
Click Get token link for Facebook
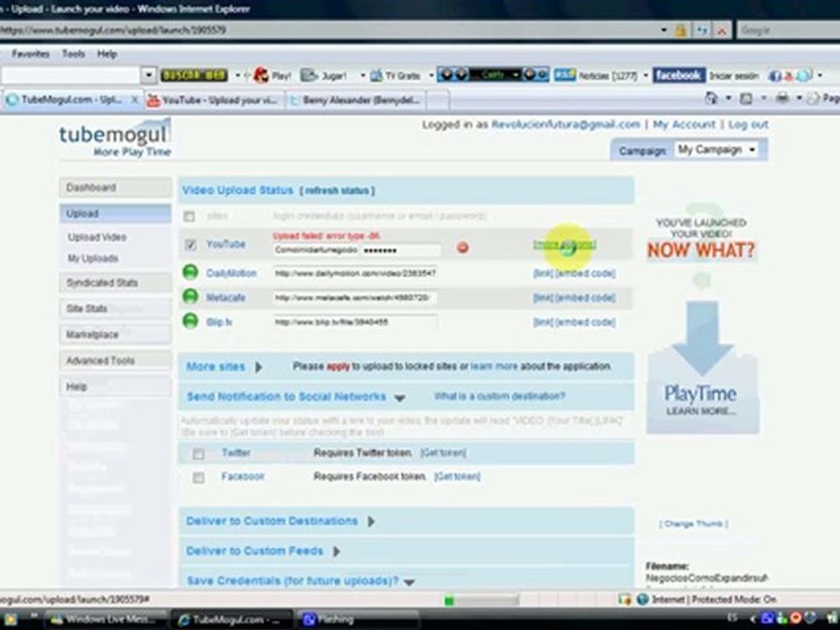(x=457, y=477)
